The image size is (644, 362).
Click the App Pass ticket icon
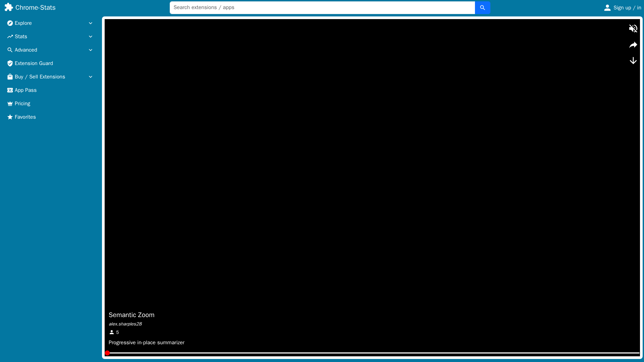pyautogui.click(x=10, y=90)
